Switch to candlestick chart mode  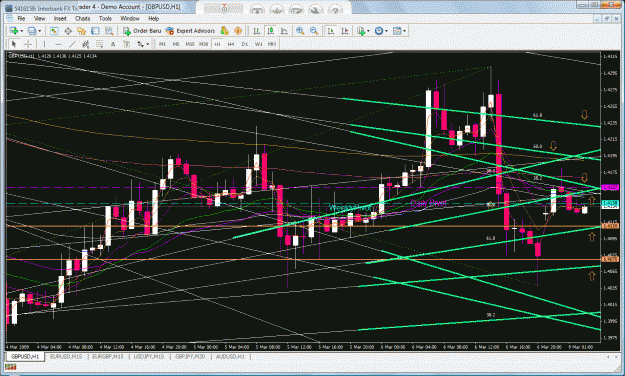[x=270, y=31]
